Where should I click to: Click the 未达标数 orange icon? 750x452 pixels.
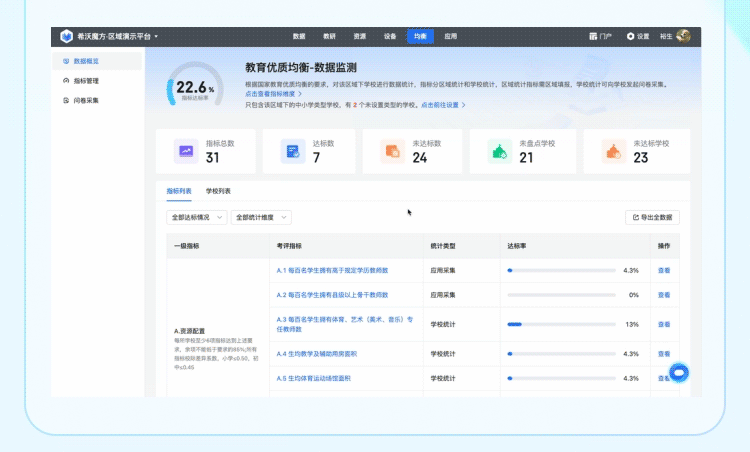tap(393, 151)
